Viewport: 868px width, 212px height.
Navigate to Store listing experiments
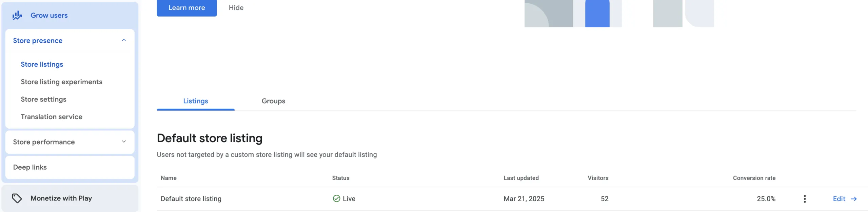pyautogui.click(x=62, y=82)
